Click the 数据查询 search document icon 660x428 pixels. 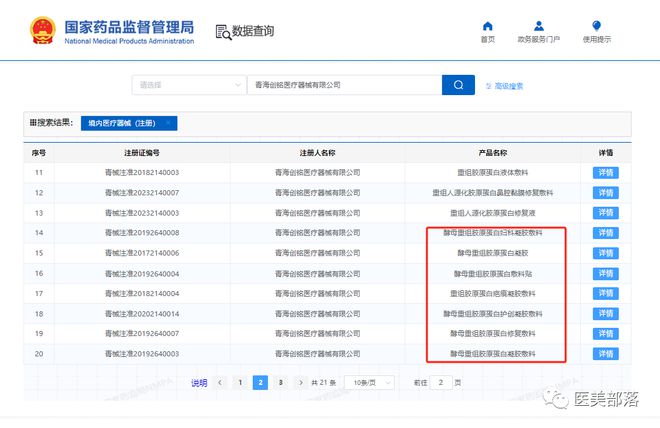click(x=223, y=32)
